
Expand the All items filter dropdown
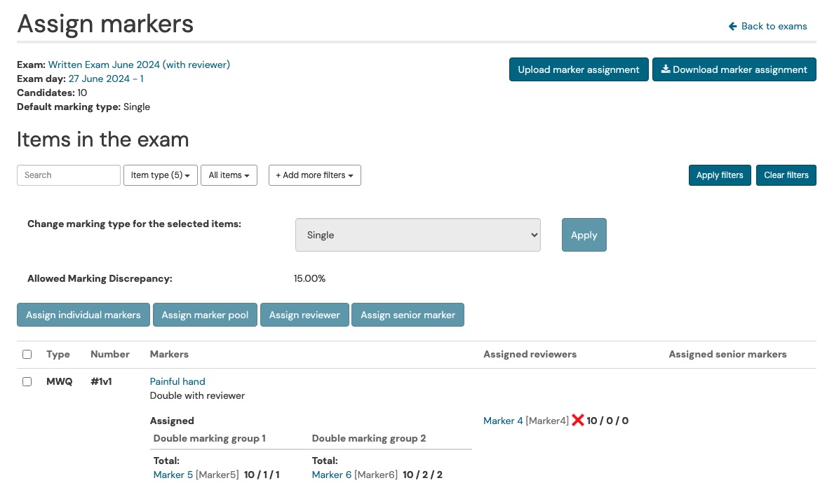click(229, 175)
